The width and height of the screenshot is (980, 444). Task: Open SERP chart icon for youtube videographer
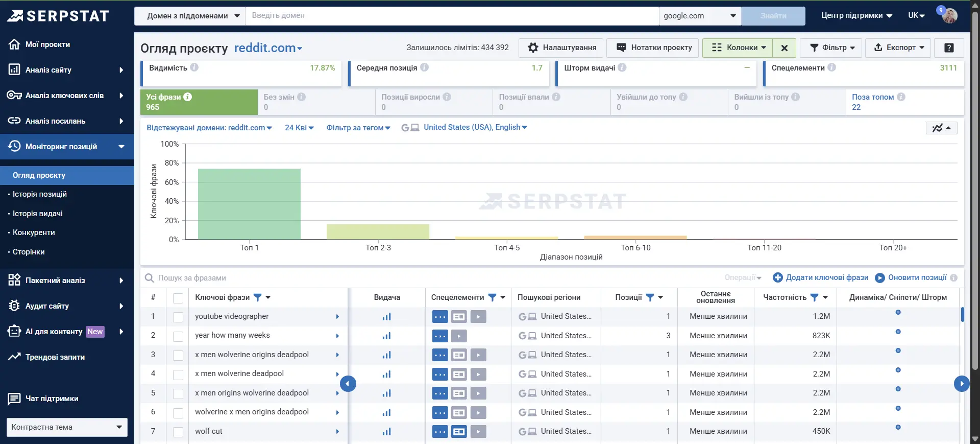pyautogui.click(x=386, y=317)
